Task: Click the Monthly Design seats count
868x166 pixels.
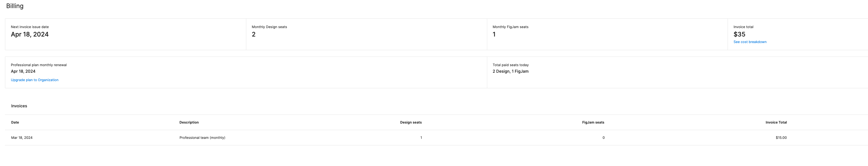Action: coord(253,34)
